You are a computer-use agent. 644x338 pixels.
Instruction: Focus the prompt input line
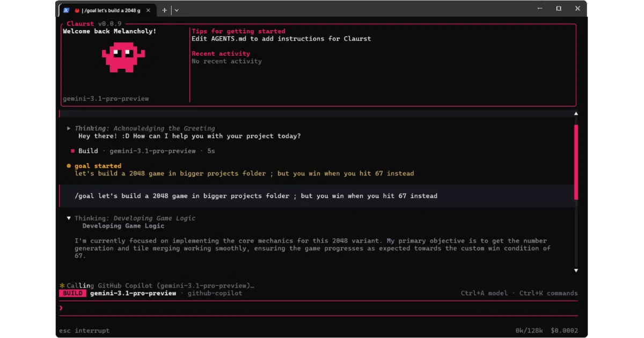pos(319,308)
